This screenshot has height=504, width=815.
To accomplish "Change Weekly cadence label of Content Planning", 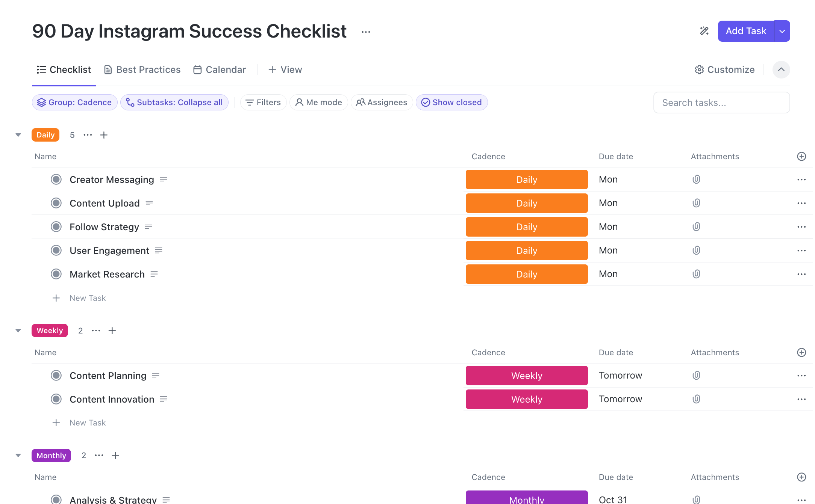I will pos(527,376).
